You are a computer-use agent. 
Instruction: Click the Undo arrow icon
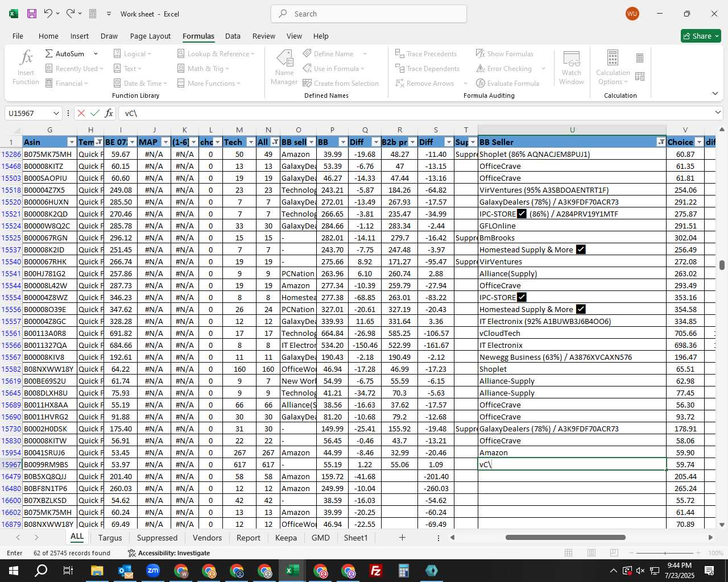pos(48,14)
